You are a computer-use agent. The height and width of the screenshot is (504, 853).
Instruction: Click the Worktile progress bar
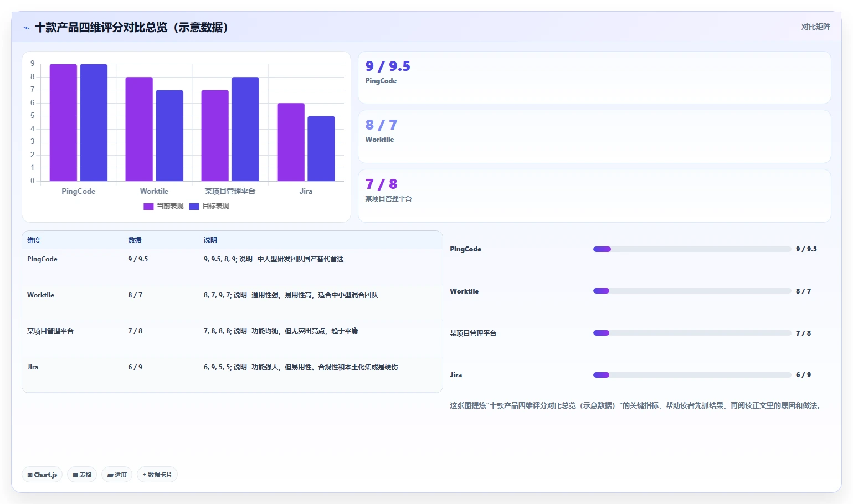tap(692, 291)
